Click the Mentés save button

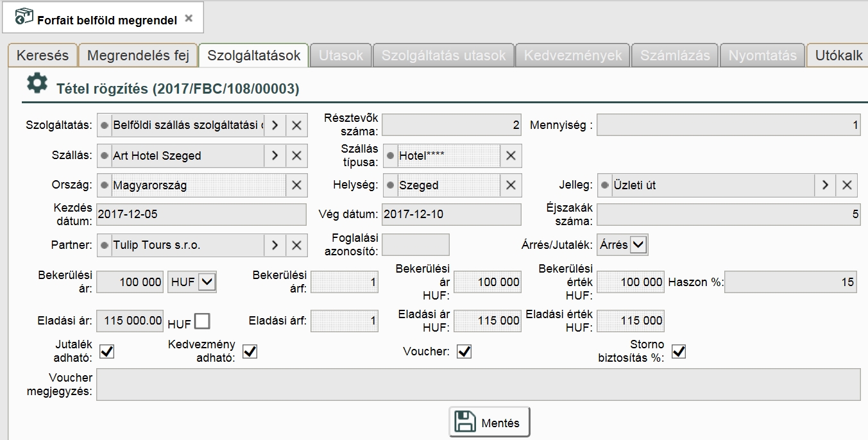(x=489, y=423)
